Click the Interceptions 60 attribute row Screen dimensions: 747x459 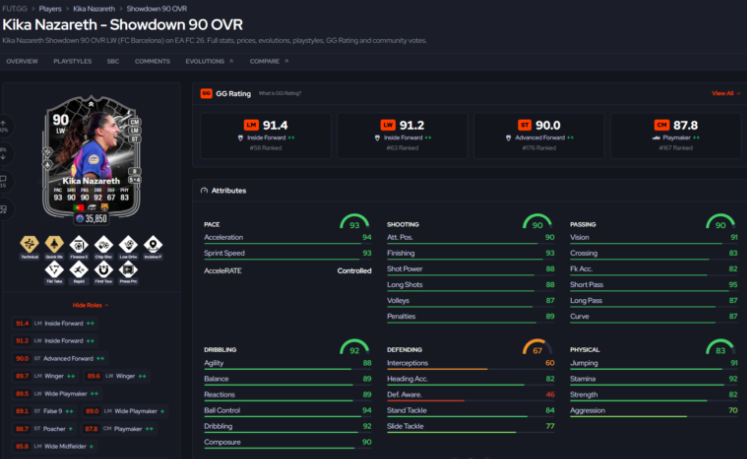(471, 364)
